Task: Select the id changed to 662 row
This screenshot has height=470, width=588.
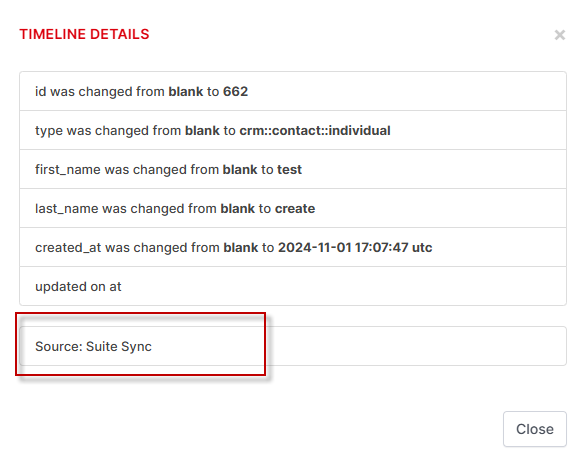Action: (293, 91)
